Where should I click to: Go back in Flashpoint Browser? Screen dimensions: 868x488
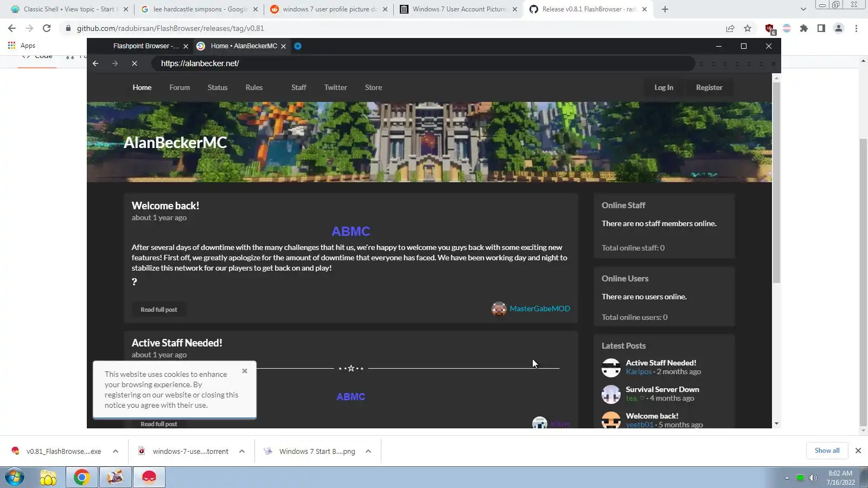(95, 63)
